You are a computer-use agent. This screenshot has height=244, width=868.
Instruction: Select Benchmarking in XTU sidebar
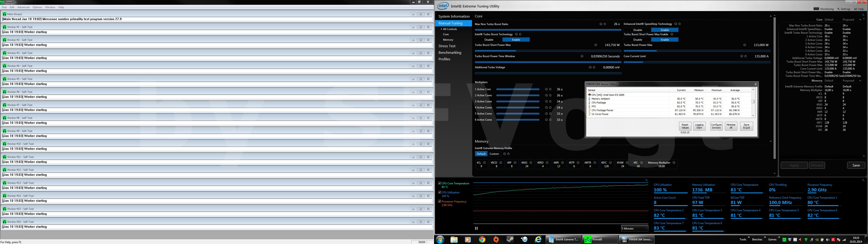(x=450, y=53)
